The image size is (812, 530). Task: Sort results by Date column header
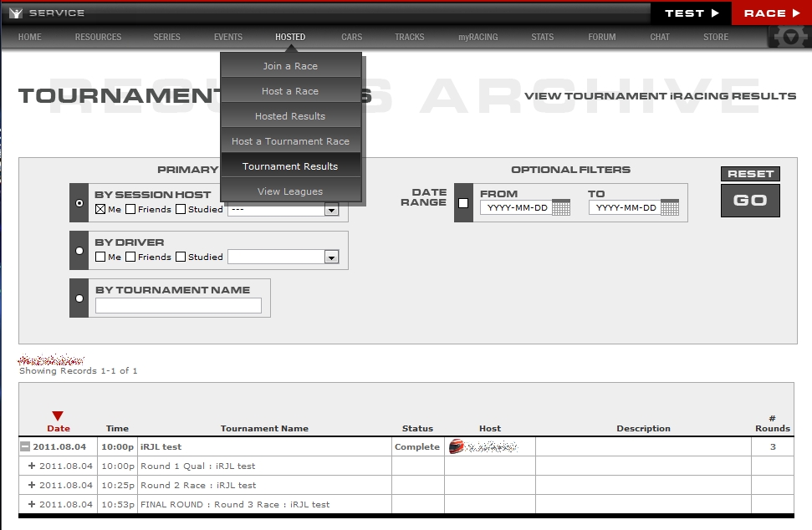click(59, 428)
